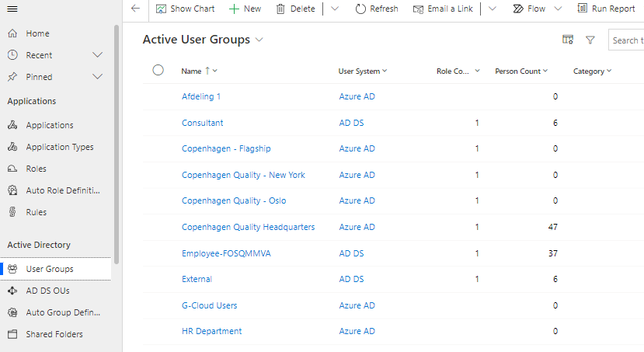Open the Flow dropdown arrow

pyautogui.click(x=558, y=9)
